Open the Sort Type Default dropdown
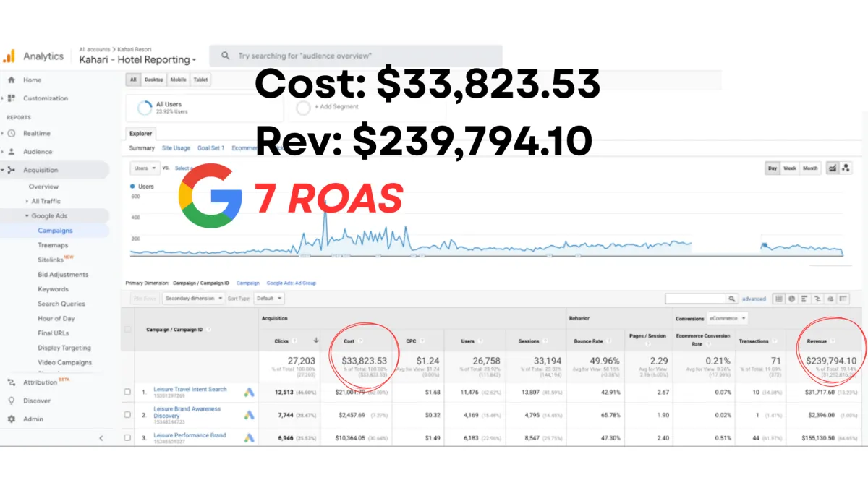Screen dimensions: 868x488 [269, 298]
